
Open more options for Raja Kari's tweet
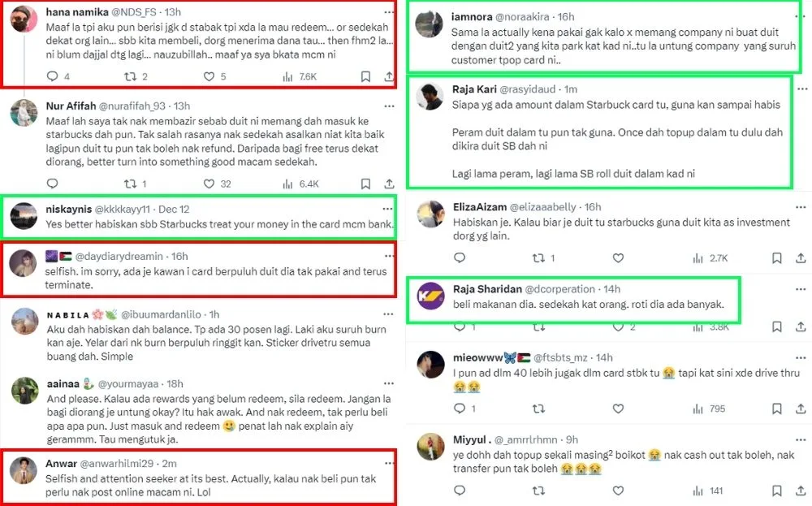coord(800,89)
